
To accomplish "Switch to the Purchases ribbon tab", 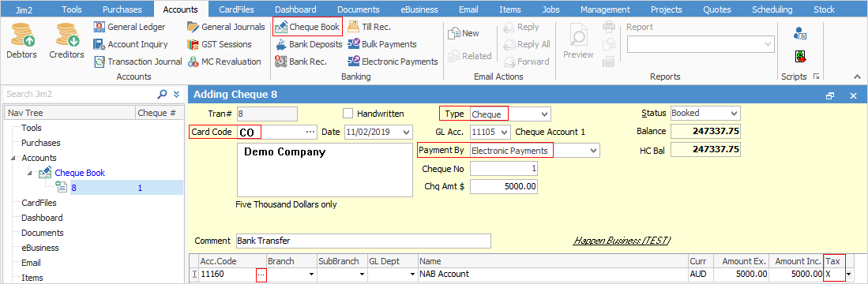I will pos(122,9).
